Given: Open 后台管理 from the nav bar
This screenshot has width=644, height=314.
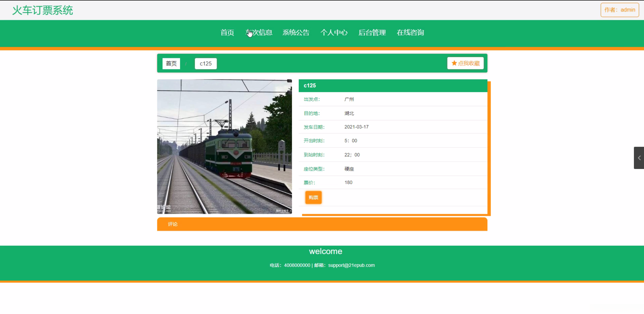Looking at the screenshot, I should coord(372,33).
